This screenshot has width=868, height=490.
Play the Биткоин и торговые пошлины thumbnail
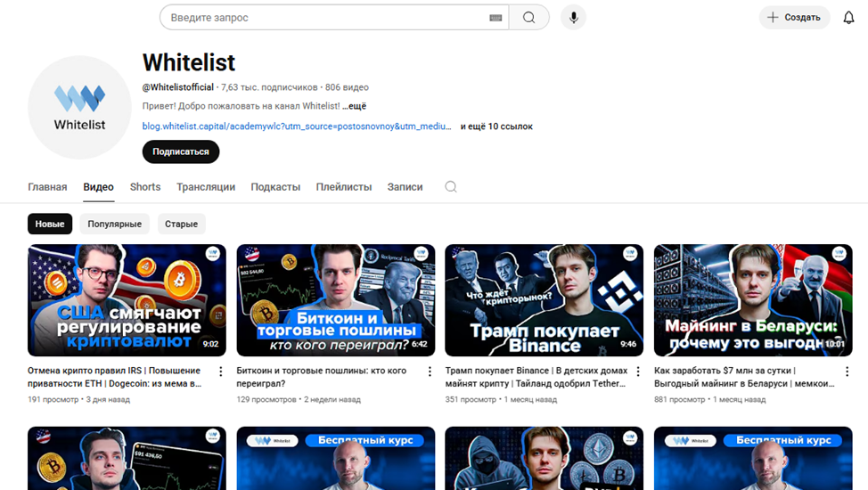(335, 300)
